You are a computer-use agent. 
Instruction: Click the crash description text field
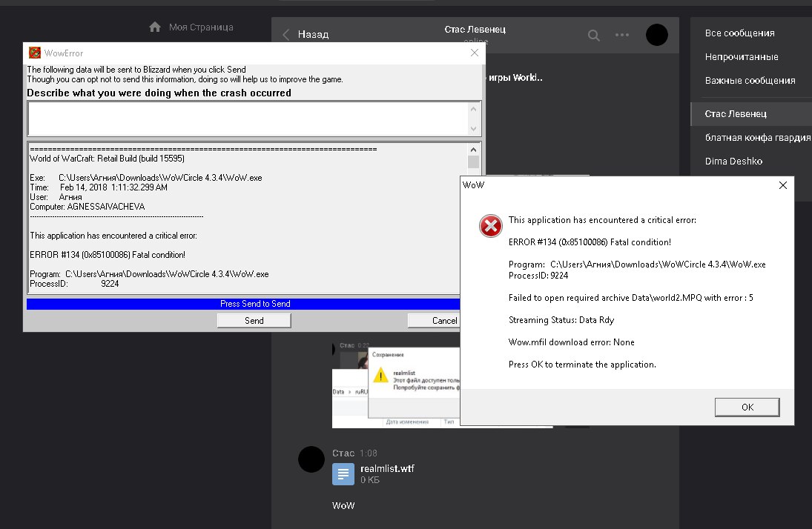[x=248, y=119]
